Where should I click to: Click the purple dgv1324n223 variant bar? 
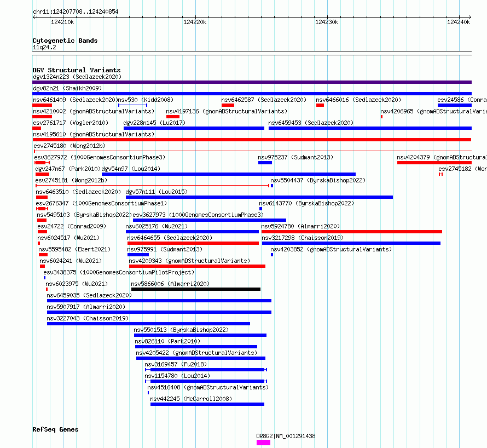252,82
